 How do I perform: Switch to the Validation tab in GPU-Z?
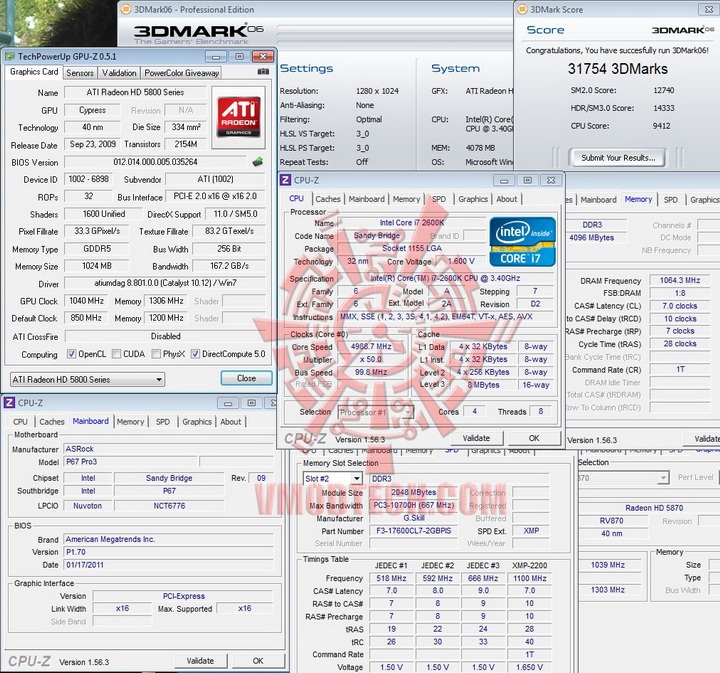pos(119,73)
